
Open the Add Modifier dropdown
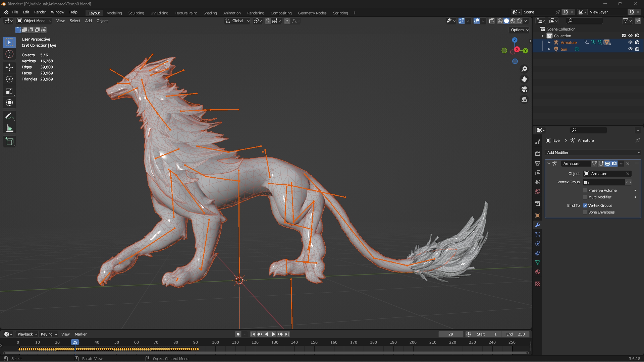593,153
